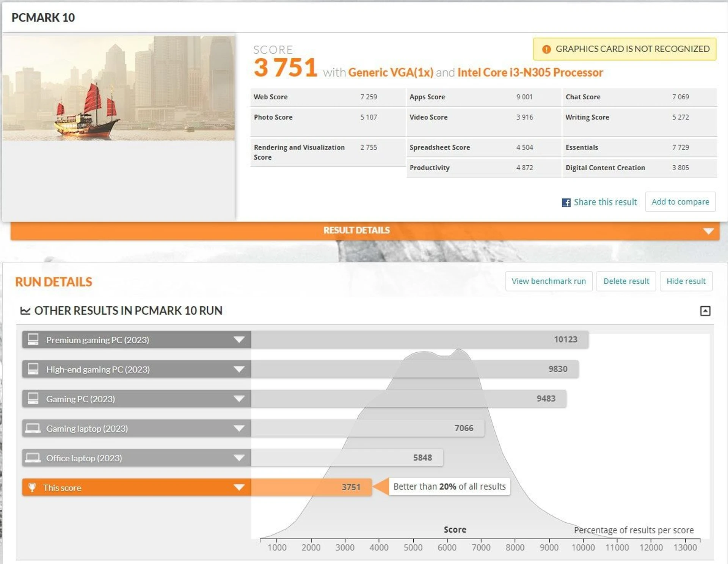Click the laptop icon on Gaming laptop row

(33, 428)
